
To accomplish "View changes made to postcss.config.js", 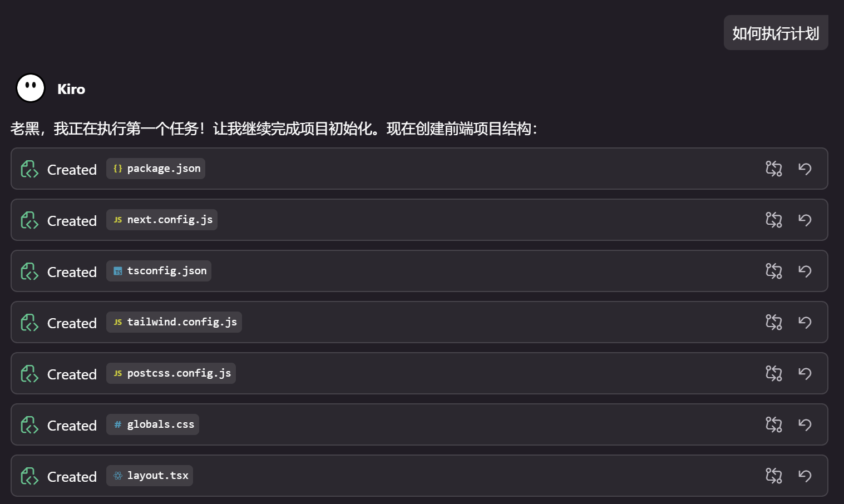I will click(x=773, y=373).
